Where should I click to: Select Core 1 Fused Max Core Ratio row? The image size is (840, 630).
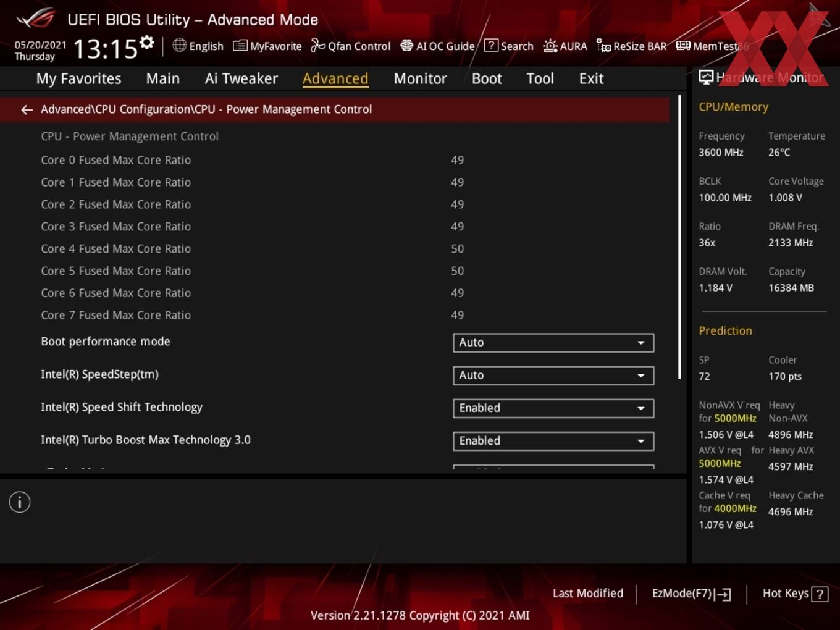[334, 182]
